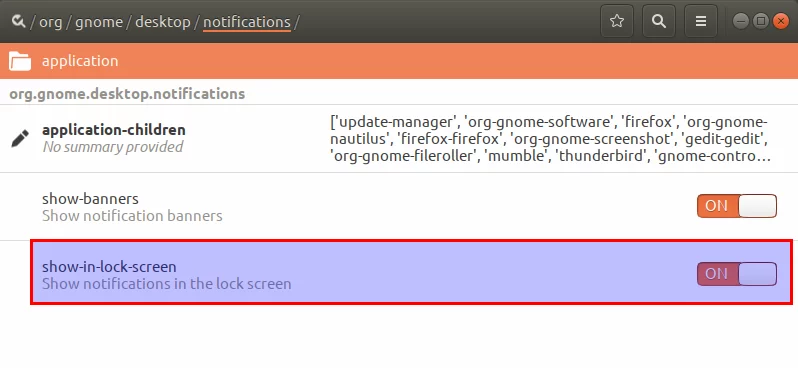This screenshot has width=798, height=368.
Task: Toggle show-banners switch off
Action: point(736,206)
